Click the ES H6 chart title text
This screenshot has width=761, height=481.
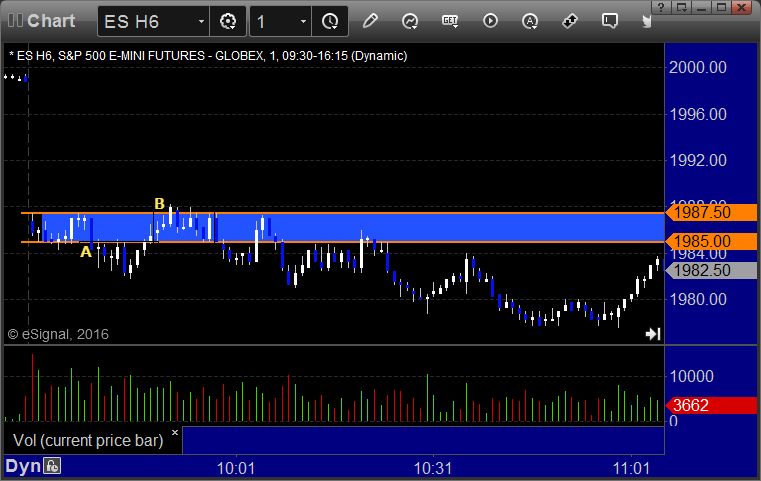click(208, 56)
